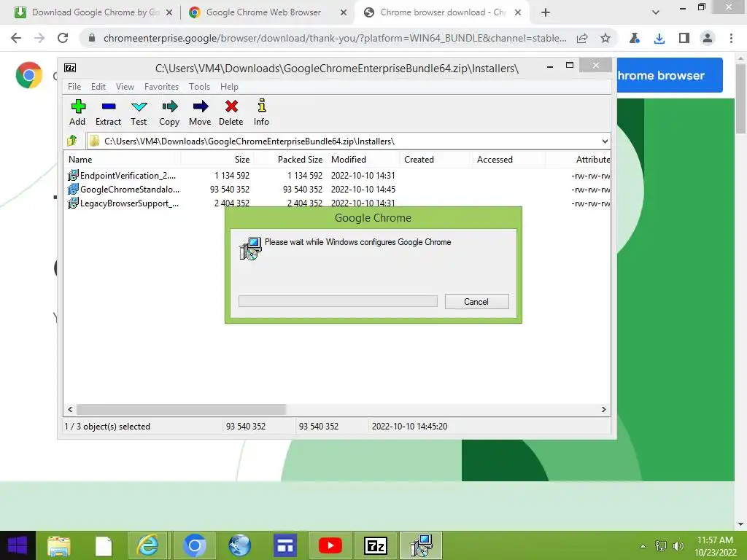Click the Extract tool in 7-Zip
Screen dimensions: 747x560
[x=108, y=113]
